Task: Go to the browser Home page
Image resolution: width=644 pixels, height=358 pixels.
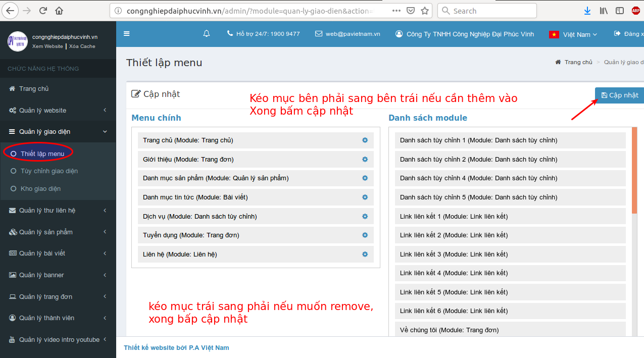Action: click(x=59, y=11)
